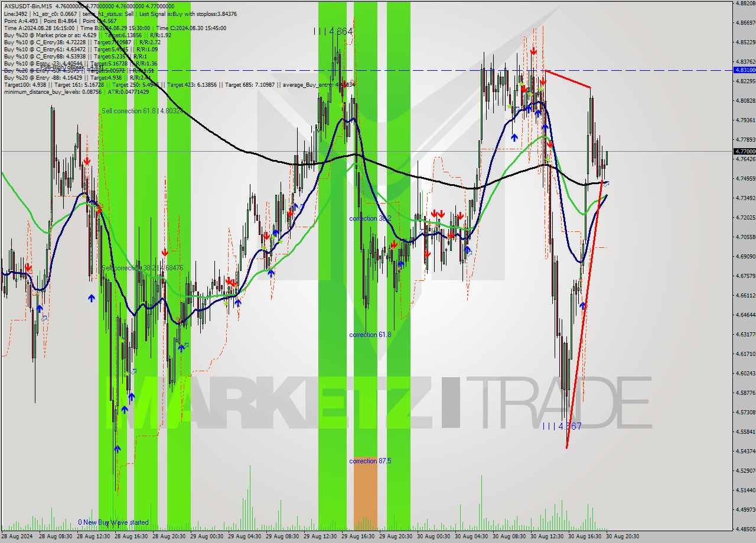Viewport: 756px width, 543px height.
Task: Click the '30 Aug 12:30' time axis label
Action: point(548,537)
